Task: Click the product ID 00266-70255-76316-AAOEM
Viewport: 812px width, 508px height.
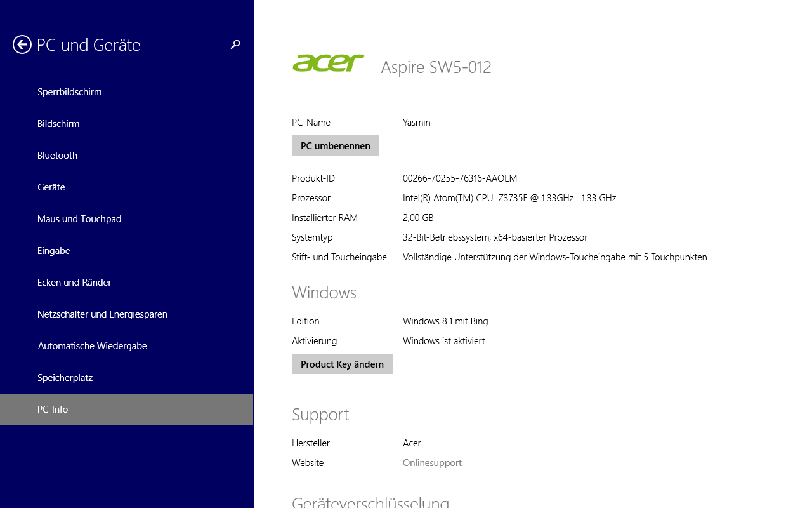Action: (x=460, y=178)
